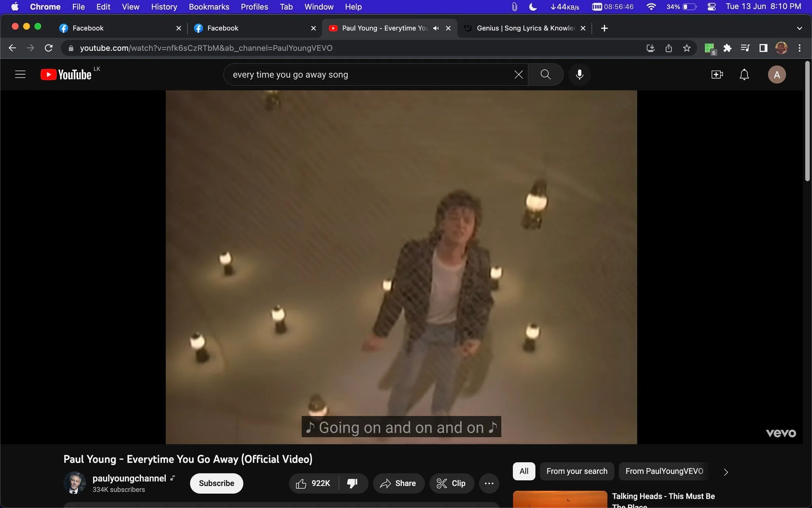Start voice search with microphone

click(x=579, y=75)
